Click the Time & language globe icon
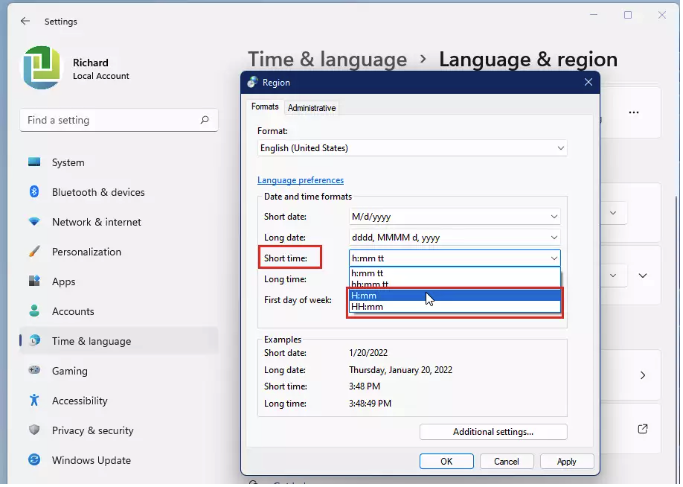The height and width of the screenshot is (487, 683). click(x=34, y=341)
